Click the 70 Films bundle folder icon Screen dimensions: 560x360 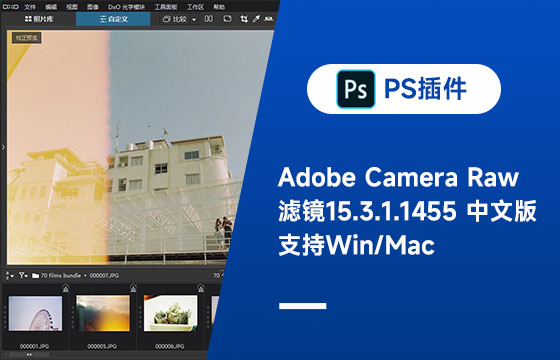[35, 275]
